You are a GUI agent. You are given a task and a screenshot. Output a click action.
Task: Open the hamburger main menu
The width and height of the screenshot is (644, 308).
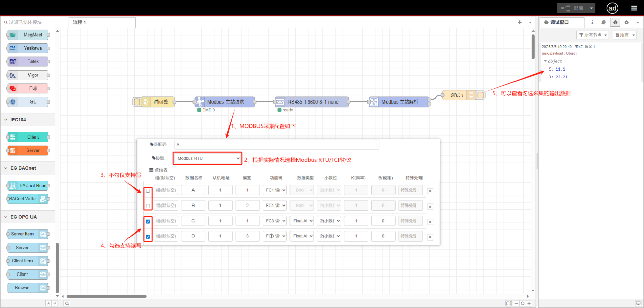pos(634,8)
